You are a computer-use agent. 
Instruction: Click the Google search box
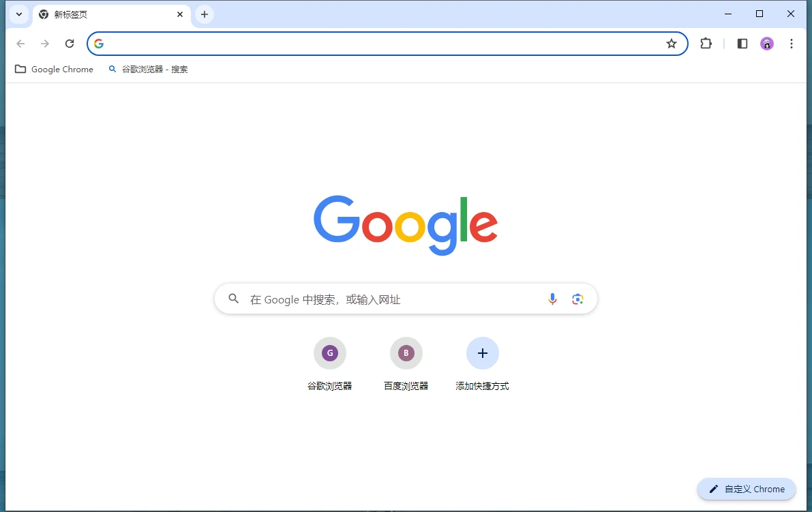click(x=406, y=299)
